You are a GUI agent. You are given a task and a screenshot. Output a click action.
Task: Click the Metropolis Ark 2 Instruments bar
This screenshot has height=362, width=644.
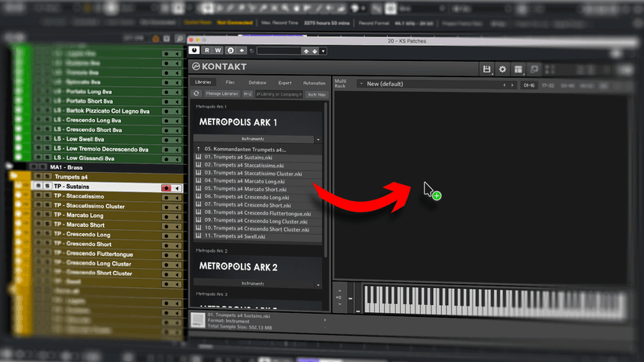click(x=253, y=284)
